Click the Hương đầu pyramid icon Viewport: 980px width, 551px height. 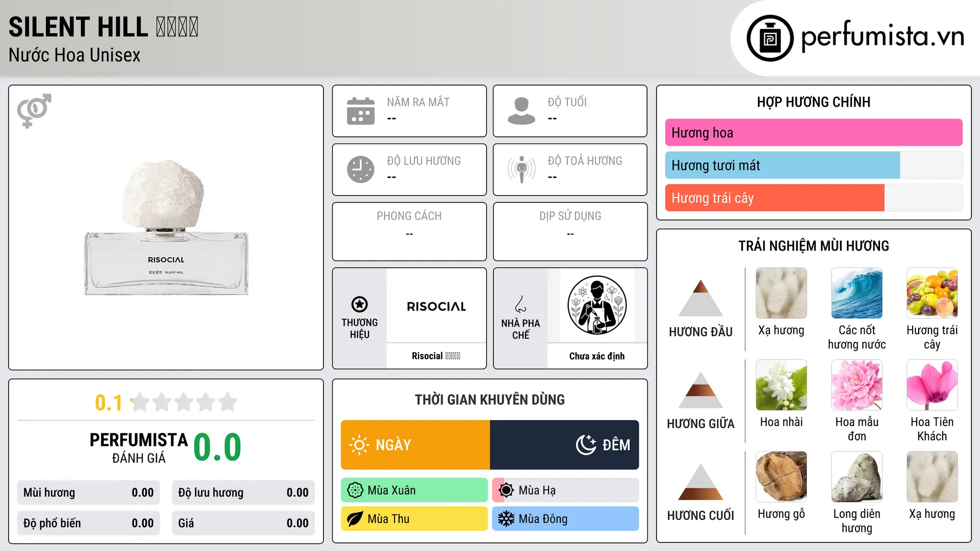coord(701,298)
